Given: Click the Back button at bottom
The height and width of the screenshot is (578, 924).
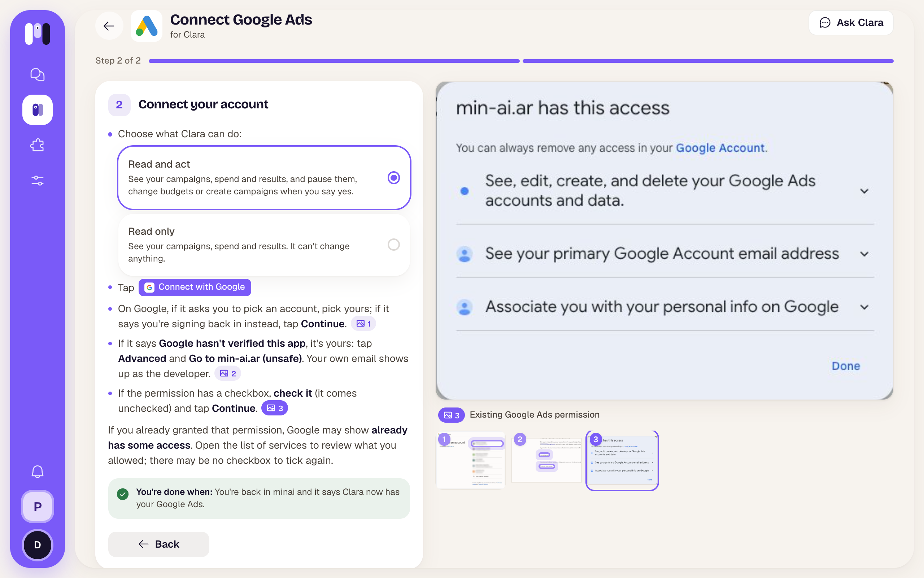Looking at the screenshot, I should click(x=158, y=544).
